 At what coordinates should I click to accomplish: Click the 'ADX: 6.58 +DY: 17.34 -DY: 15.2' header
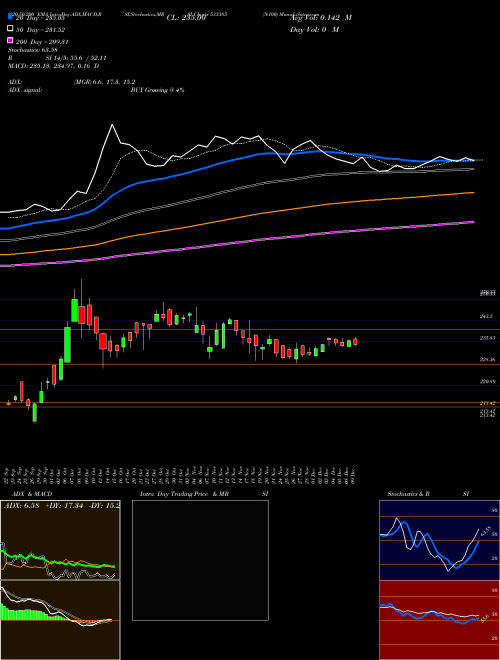[61, 505]
